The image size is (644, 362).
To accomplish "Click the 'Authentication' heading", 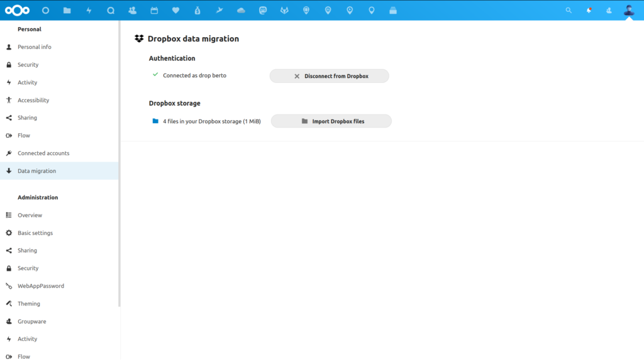I will coord(172,58).
